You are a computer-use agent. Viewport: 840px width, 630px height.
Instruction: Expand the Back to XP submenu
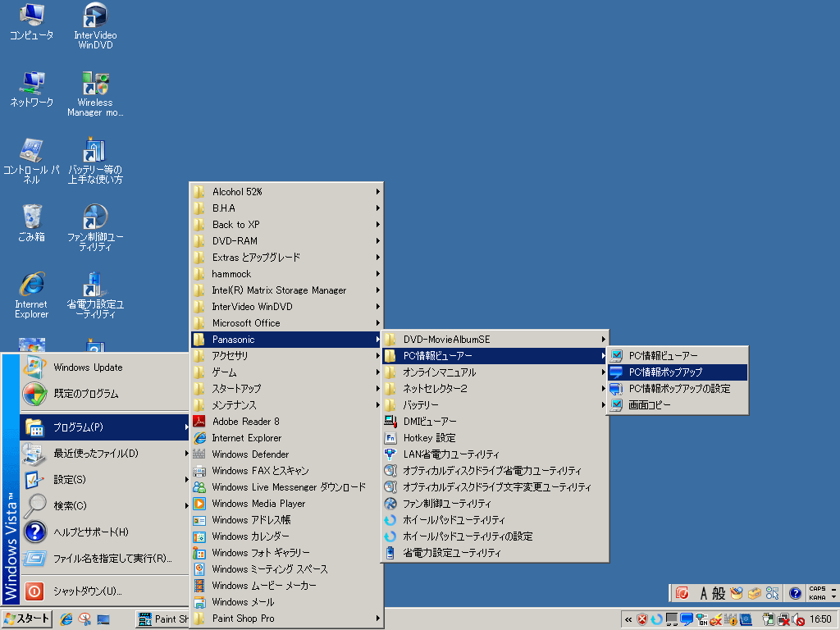(x=286, y=225)
